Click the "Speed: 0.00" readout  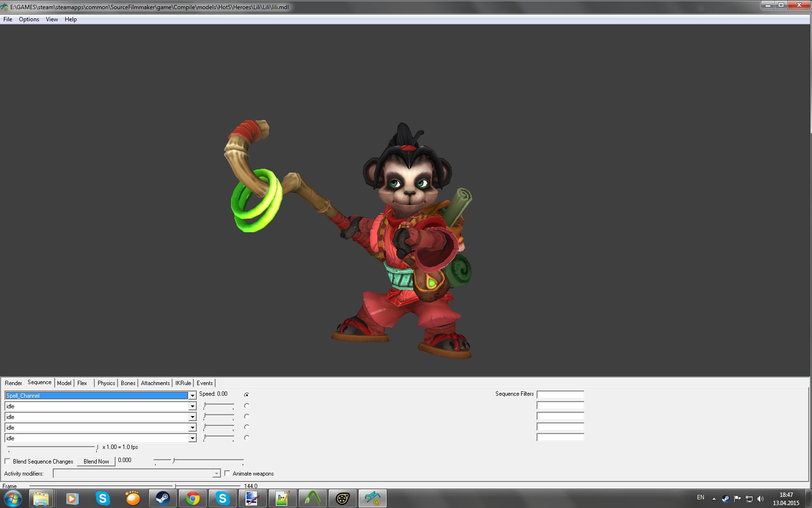(x=213, y=394)
